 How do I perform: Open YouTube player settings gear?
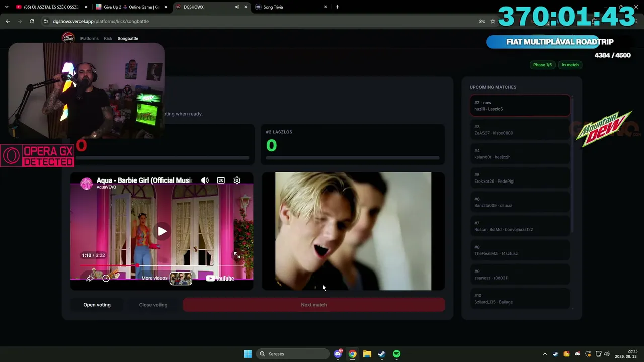point(237,180)
